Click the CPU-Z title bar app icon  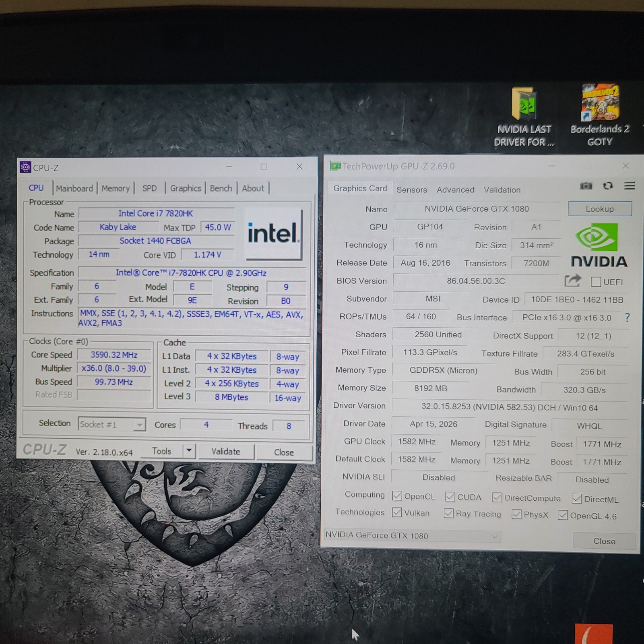pos(25,167)
